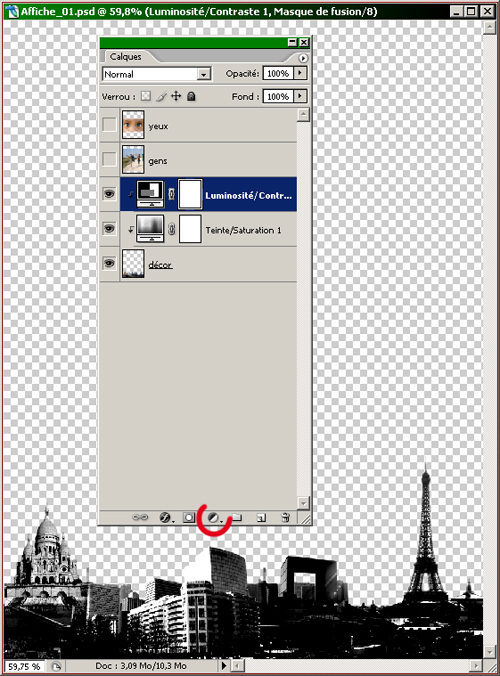Show the gens layer
This screenshot has height=676, width=500.
(109, 159)
